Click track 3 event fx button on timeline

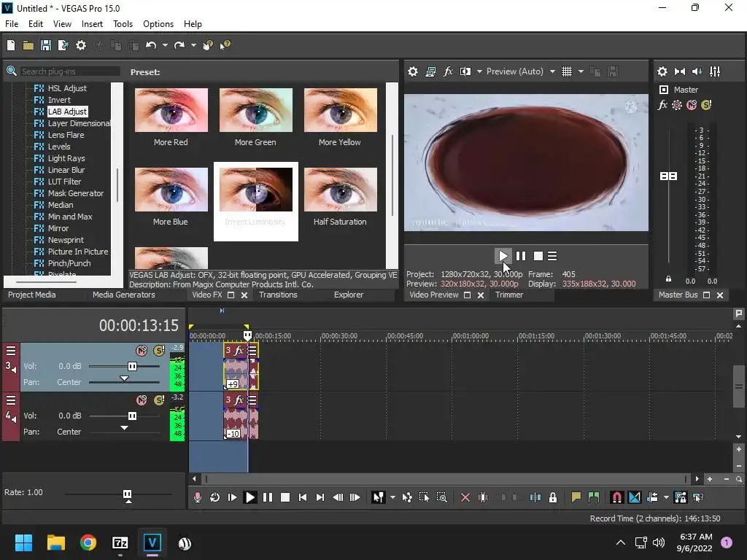coord(239,351)
